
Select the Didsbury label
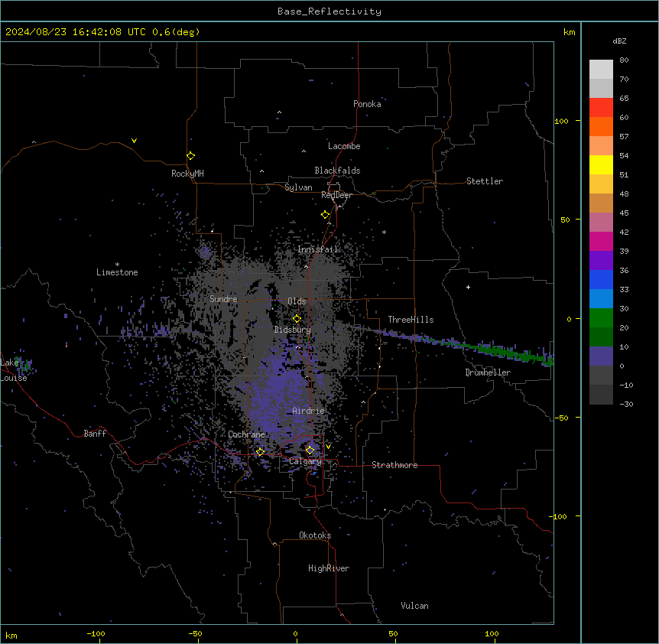[x=293, y=330]
